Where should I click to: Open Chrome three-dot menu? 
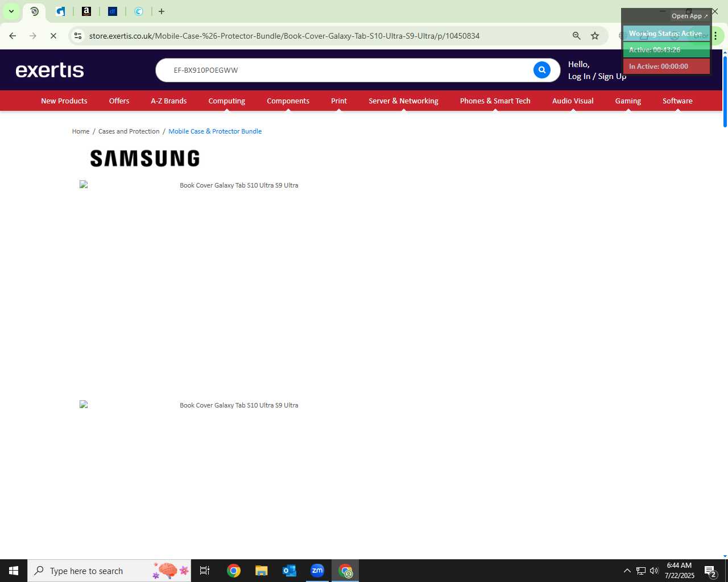(715, 36)
